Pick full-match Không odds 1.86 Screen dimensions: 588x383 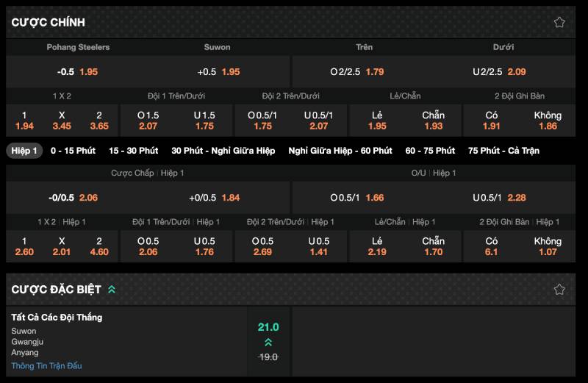548,121
